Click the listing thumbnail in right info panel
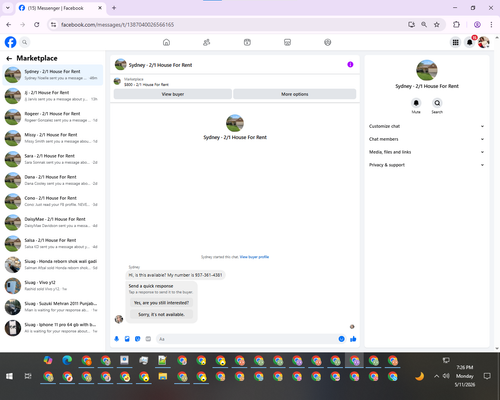Screen dimensions: 500x400 click(427, 70)
